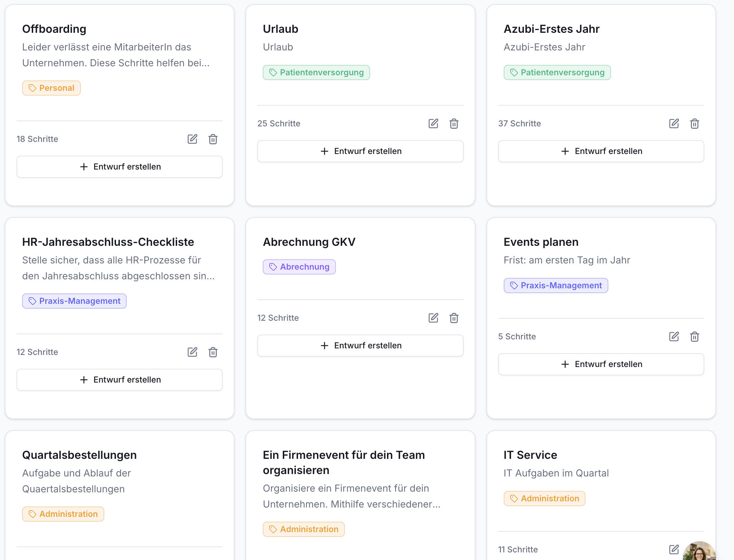Viewport: 734px width, 560px height.
Task: Open the IT Service title
Action: click(530, 455)
